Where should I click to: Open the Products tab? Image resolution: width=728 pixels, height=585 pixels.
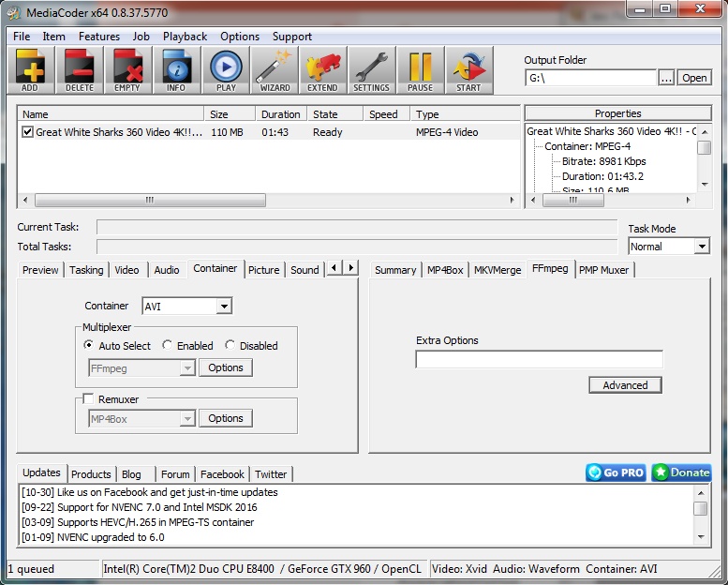click(x=91, y=474)
